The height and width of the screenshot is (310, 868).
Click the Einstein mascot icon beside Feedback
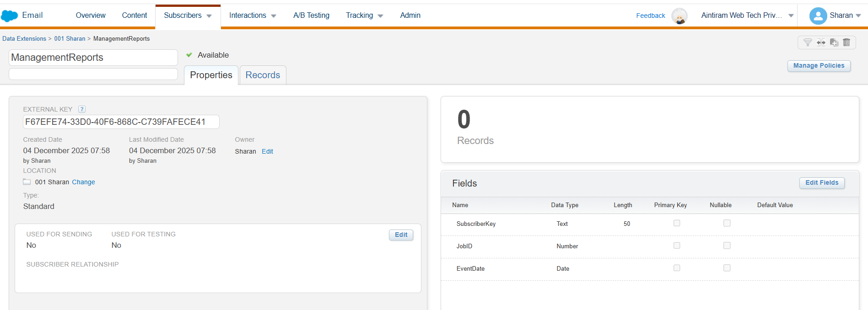coord(679,16)
